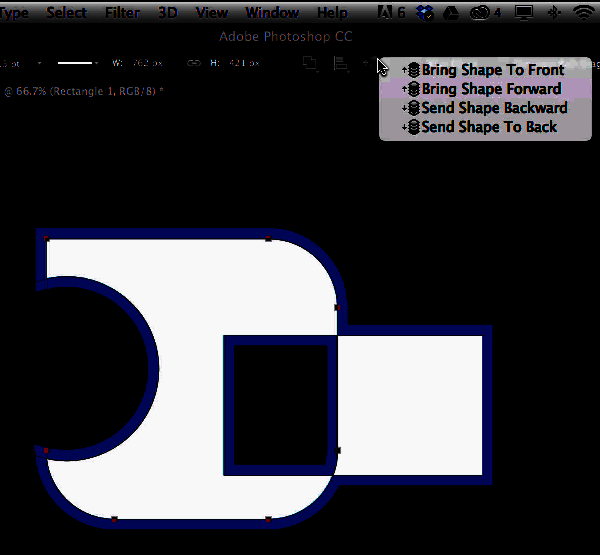Open the Select menu

[x=66, y=13]
